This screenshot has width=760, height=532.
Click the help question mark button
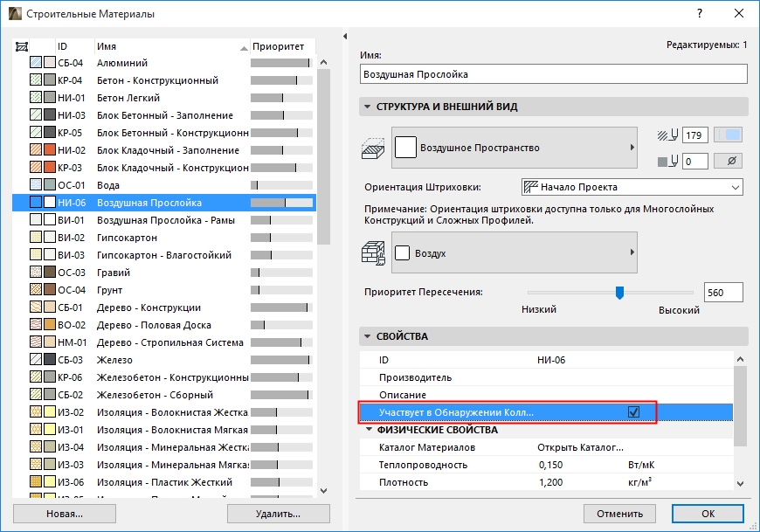coord(700,14)
